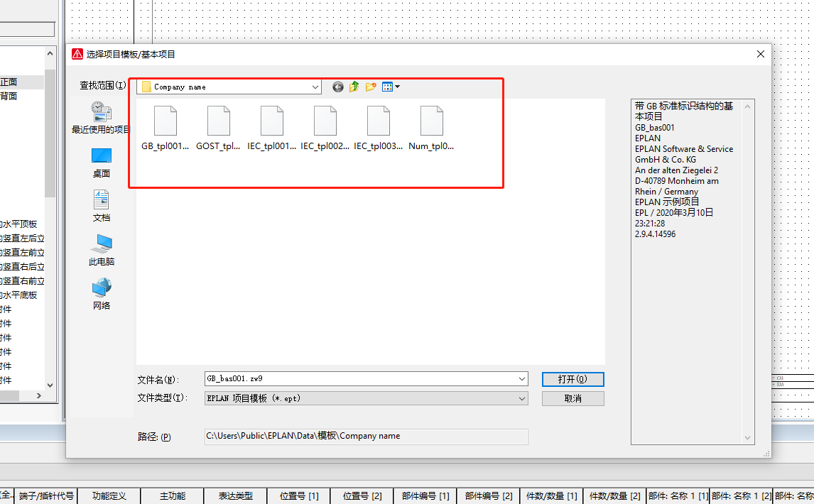Open the view menu dropdown
The height and width of the screenshot is (504, 814).
coord(391,87)
